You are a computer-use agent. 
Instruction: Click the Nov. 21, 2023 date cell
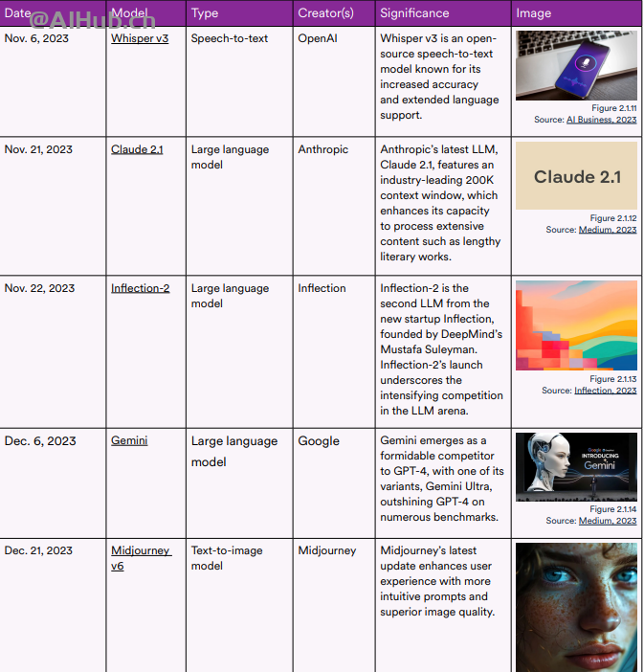pyautogui.click(x=38, y=150)
